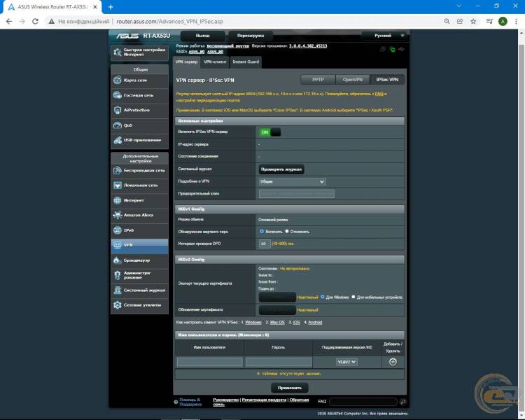Open the FAQ link in warning text

coord(379,94)
